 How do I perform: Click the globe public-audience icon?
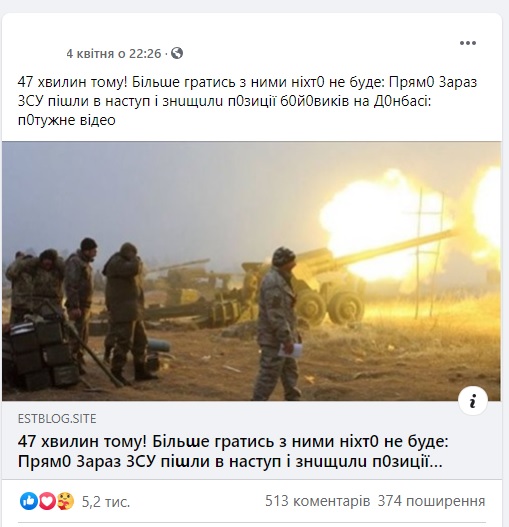177,53
